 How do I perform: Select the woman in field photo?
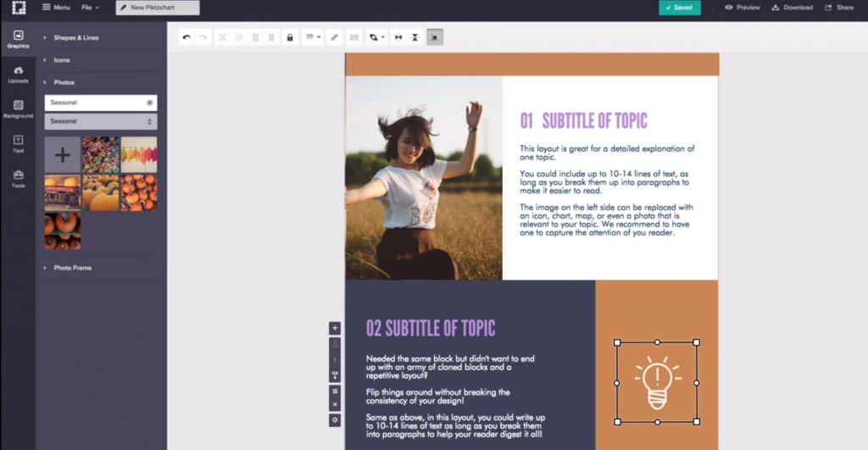424,178
